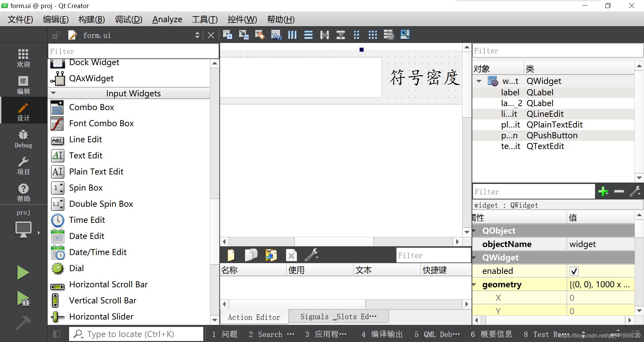Screen dimensions: 644x342
Task: Open the form.ui document dropdown
Action: (x=197, y=35)
